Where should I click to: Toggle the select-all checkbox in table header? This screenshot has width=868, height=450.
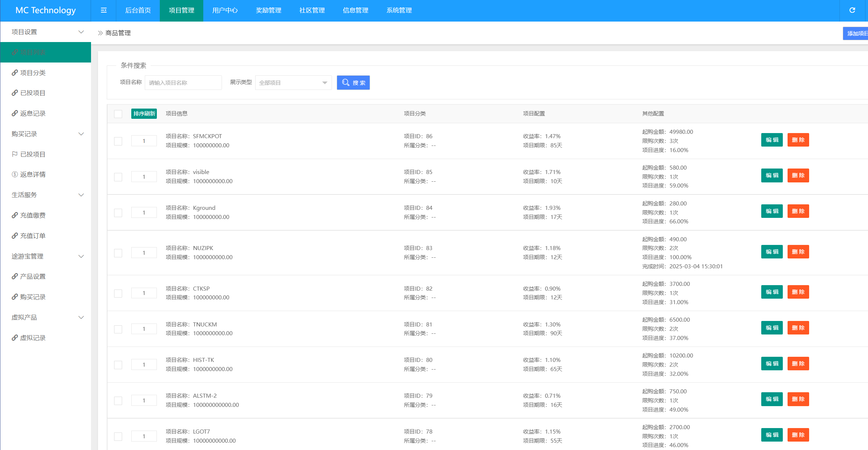[x=118, y=114]
